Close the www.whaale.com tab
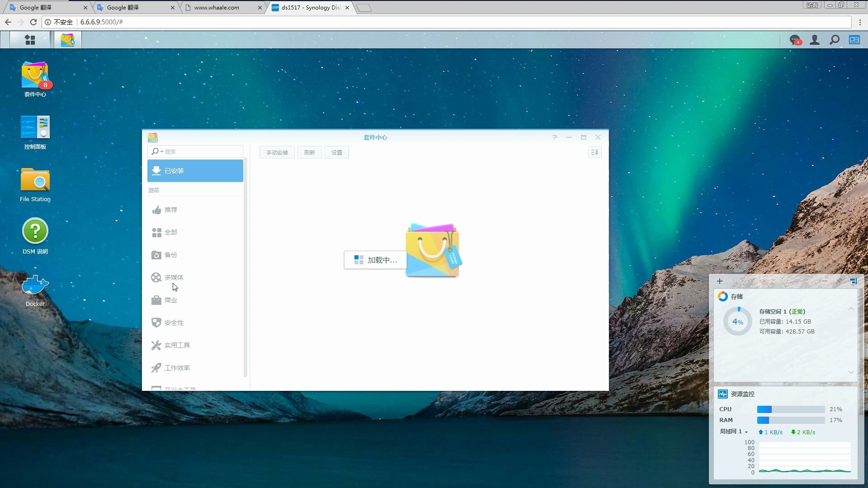Viewport: 868px width, 488px height. pyautogui.click(x=260, y=8)
